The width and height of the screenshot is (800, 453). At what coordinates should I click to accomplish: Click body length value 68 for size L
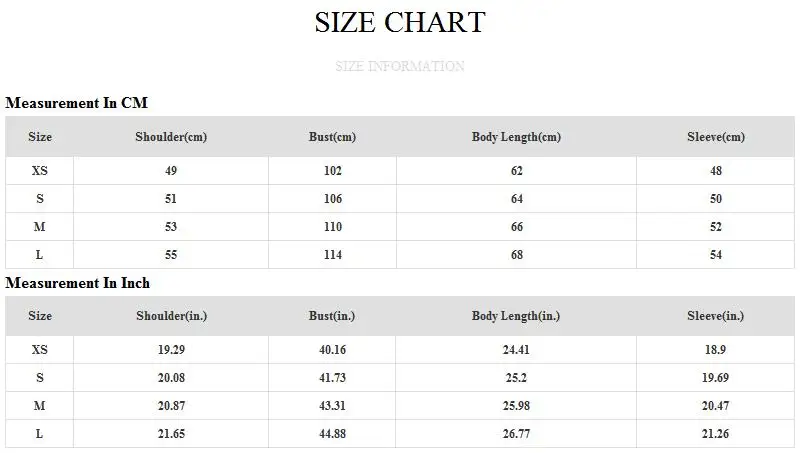[x=517, y=255]
